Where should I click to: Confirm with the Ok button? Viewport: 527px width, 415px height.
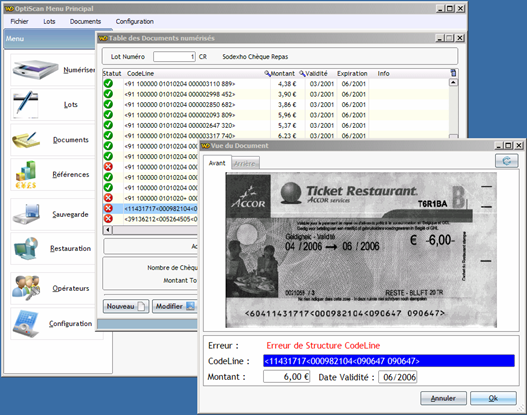pos(493,398)
